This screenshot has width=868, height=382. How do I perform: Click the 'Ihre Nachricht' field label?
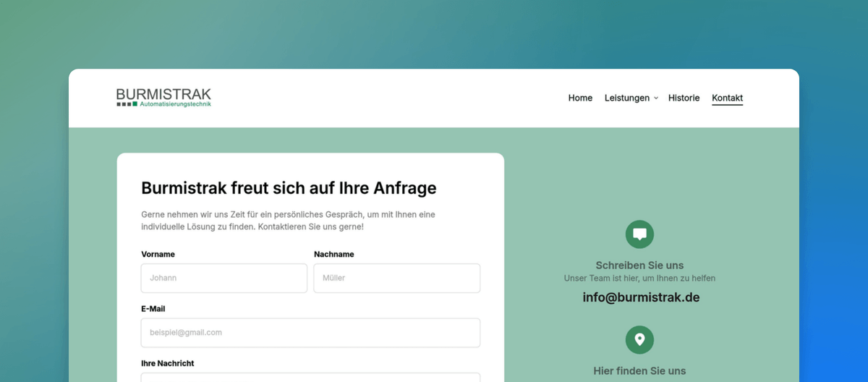pyautogui.click(x=167, y=363)
